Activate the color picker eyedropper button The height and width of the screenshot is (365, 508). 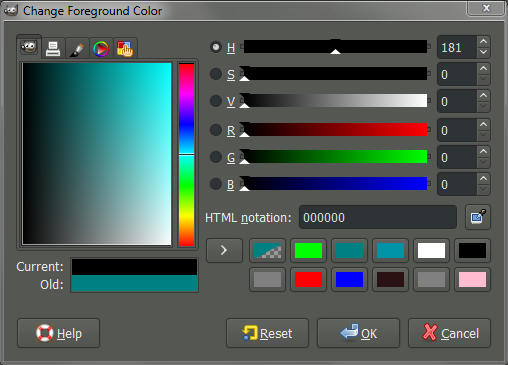pos(478,217)
